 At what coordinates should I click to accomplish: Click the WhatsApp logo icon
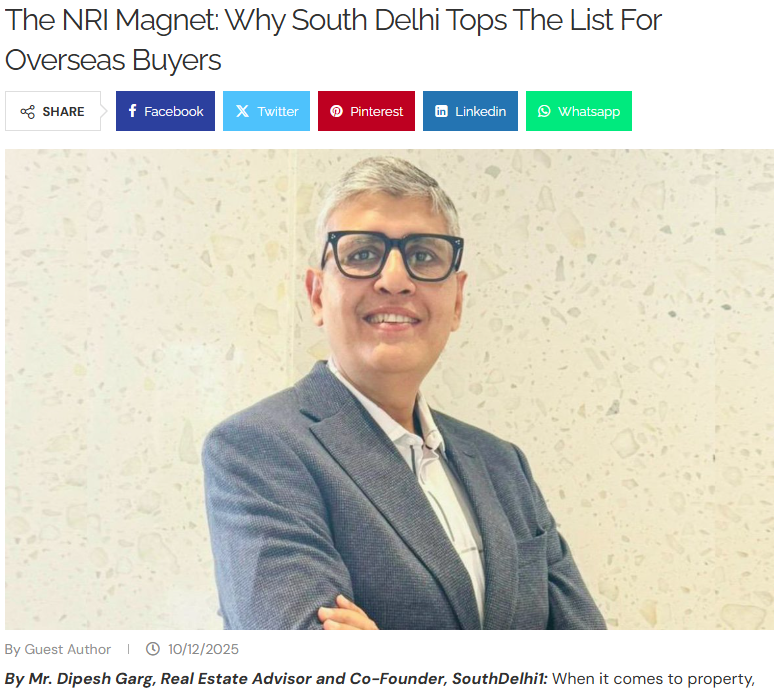click(x=544, y=111)
